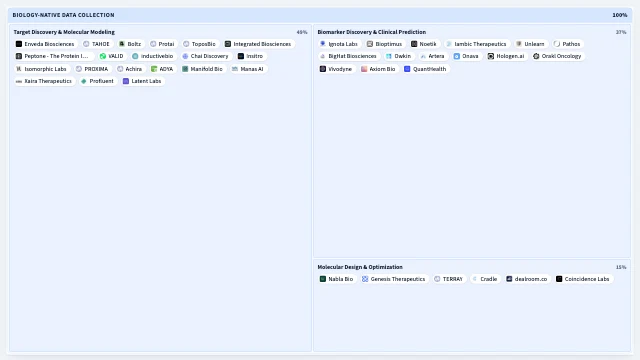Select the Iambic Therapeutics chip
Image resolution: width=640 pixels, height=360 pixels.
(x=476, y=44)
